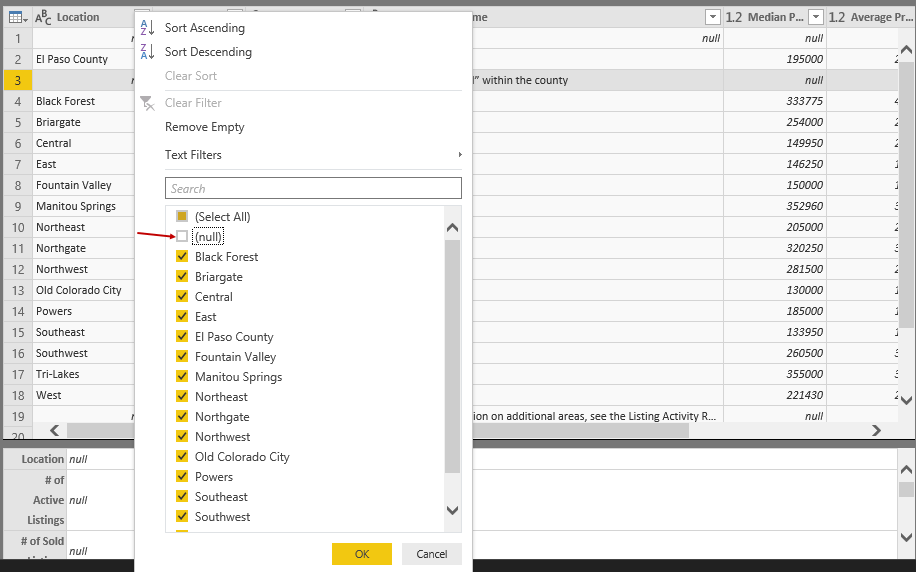This screenshot has height=572, width=916.
Task: Open the table options icon in the grid corner
Action: [x=16, y=17]
